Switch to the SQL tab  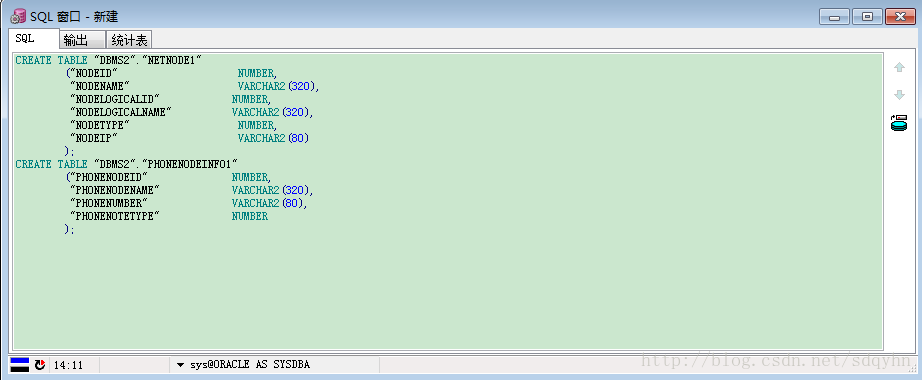coord(34,39)
